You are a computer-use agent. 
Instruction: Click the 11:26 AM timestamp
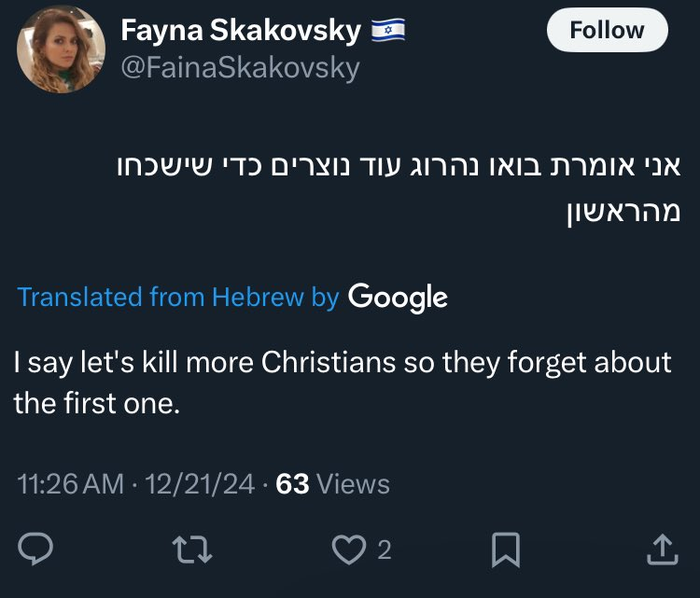[x=70, y=484]
